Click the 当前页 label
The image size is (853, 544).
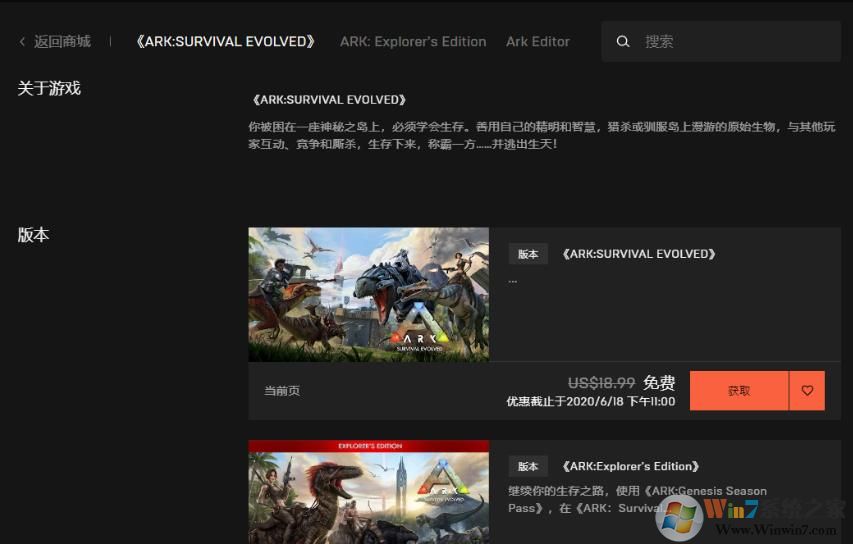point(282,391)
